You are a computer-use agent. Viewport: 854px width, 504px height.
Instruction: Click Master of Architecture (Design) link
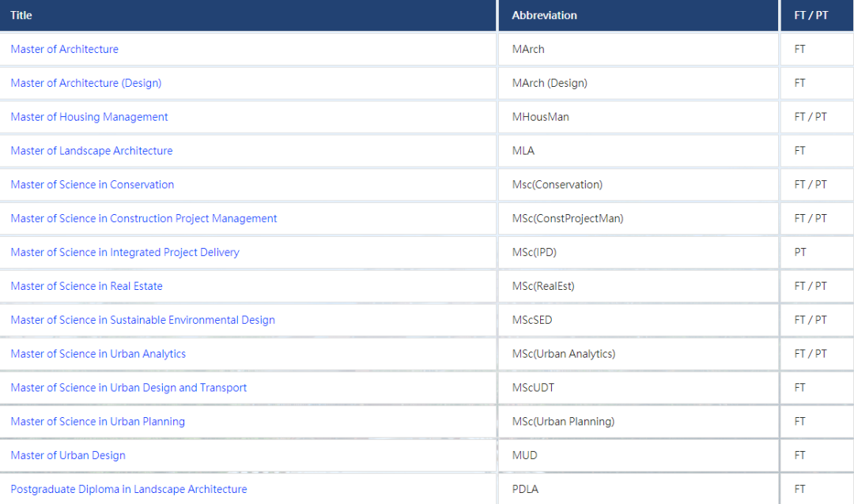(85, 83)
